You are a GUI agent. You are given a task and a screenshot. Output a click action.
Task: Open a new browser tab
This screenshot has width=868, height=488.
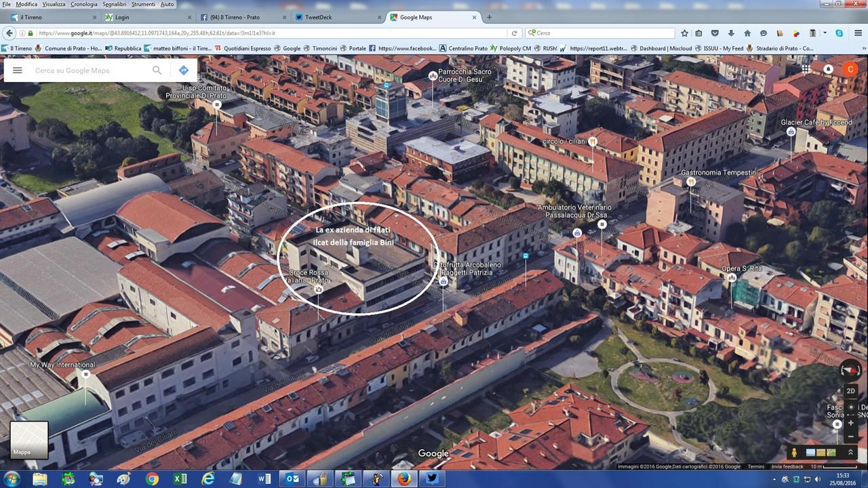coord(489,17)
